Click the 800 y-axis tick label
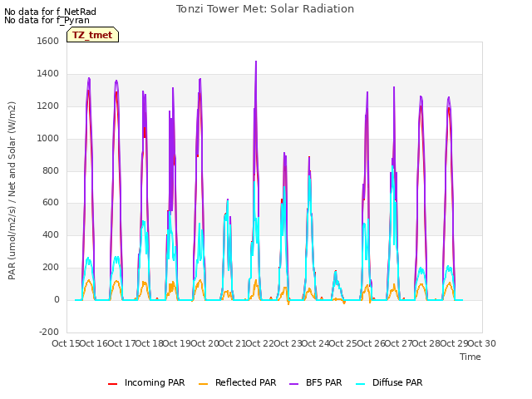The image size is (532, 399). (x=51, y=170)
